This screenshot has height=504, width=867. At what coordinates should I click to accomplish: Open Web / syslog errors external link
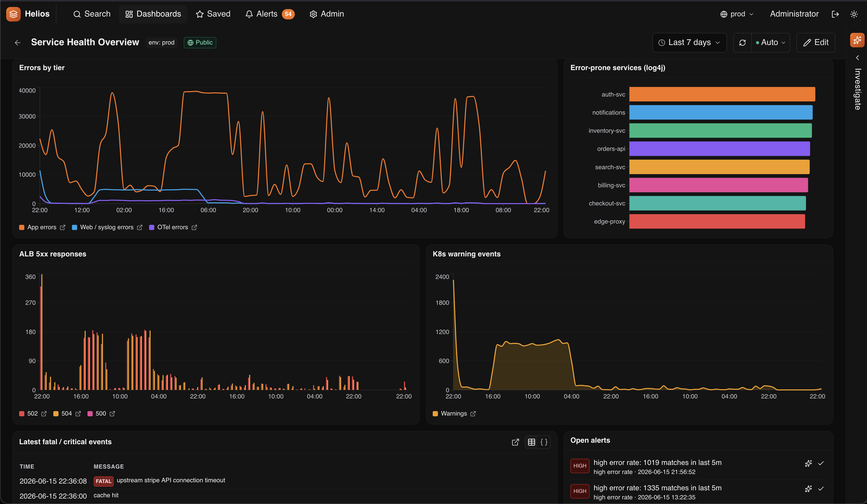pyautogui.click(x=140, y=227)
